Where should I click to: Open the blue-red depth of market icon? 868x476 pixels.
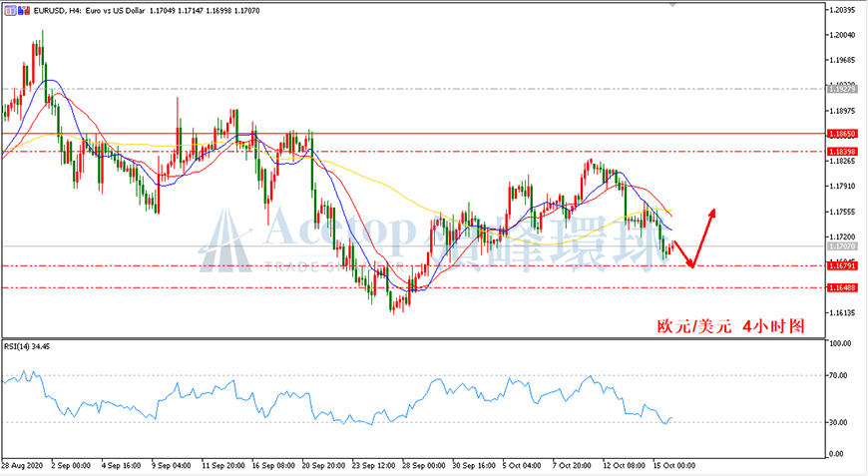pyautogui.click(x=24, y=11)
